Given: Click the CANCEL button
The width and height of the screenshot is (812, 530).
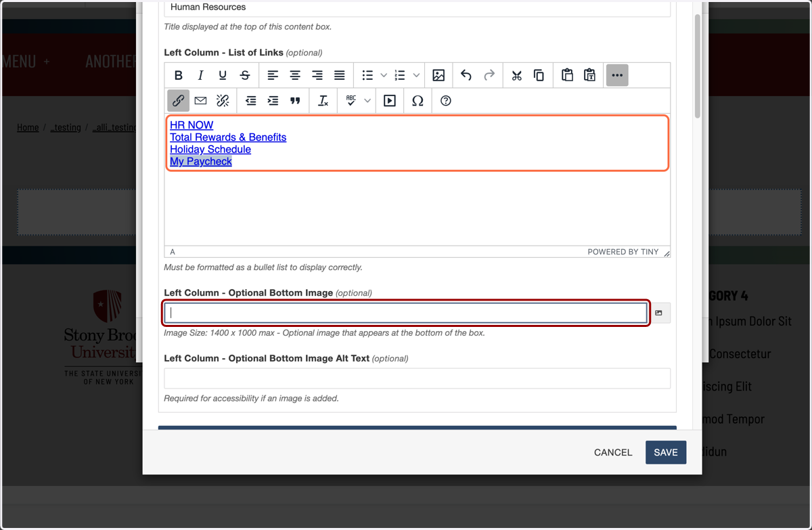Looking at the screenshot, I should point(613,453).
